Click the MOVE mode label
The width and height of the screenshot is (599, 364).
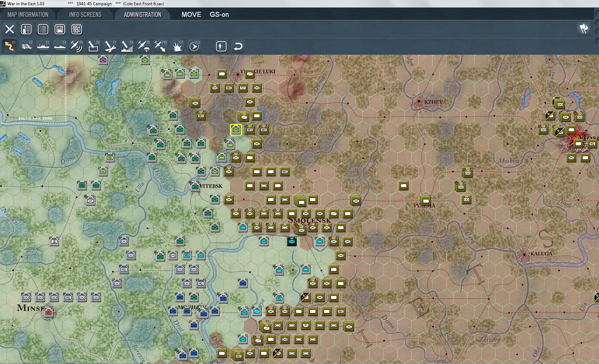pos(191,15)
